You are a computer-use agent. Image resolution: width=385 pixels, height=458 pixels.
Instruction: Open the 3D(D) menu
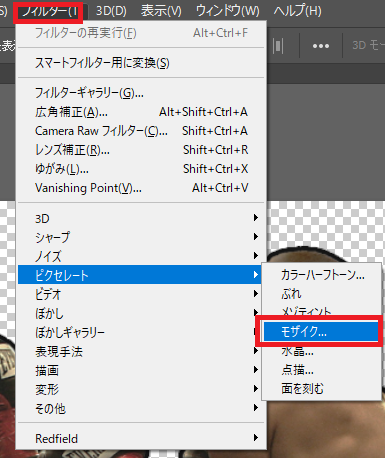tap(111, 11)
